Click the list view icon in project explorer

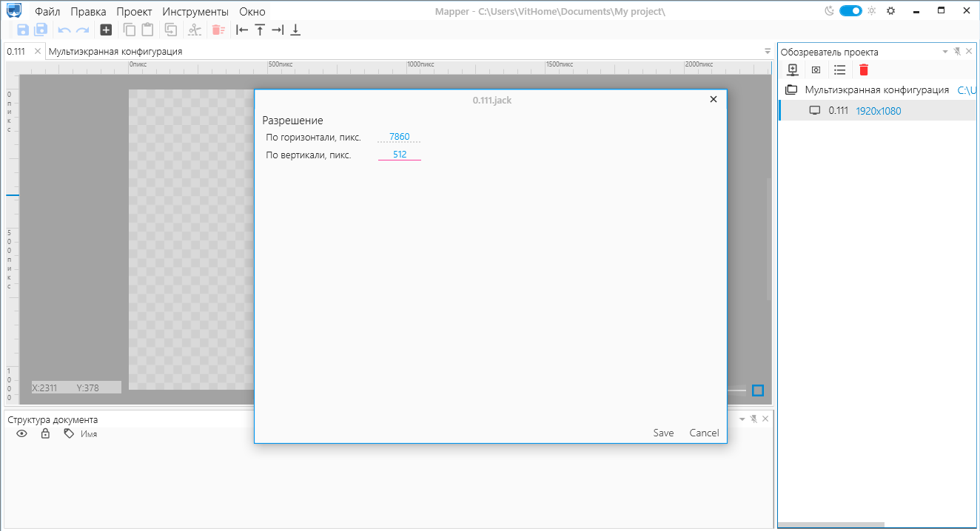pyautogui.click(x=839, y=70)
